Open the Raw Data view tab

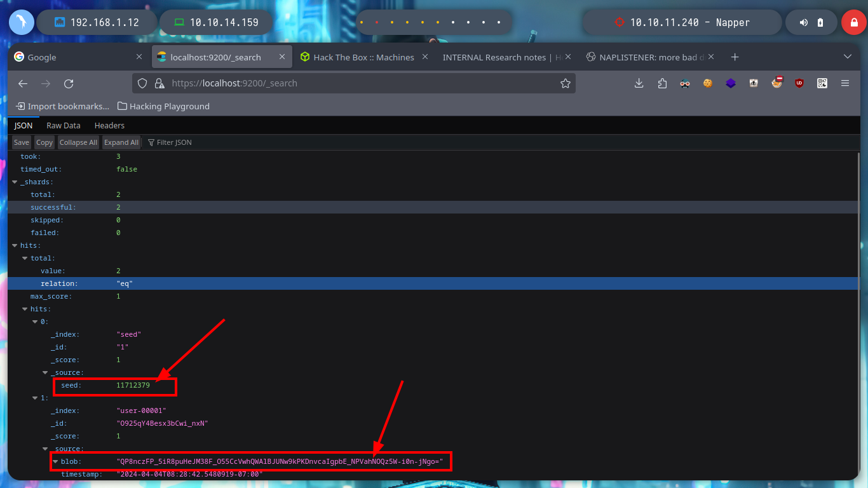point(64,126)
